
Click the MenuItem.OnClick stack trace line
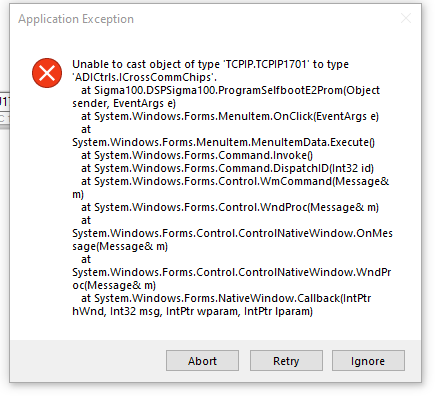(230, 116)
